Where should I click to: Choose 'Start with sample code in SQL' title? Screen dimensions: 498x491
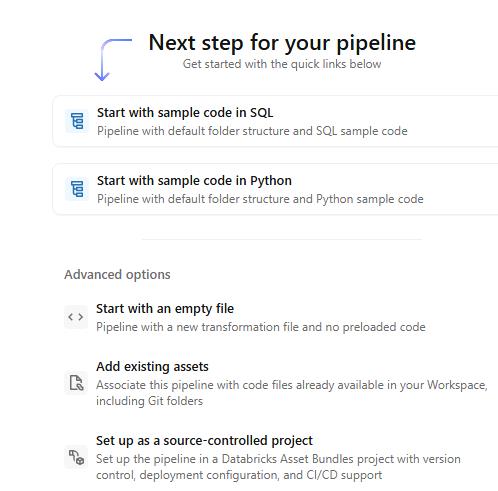tap(185, 113)
